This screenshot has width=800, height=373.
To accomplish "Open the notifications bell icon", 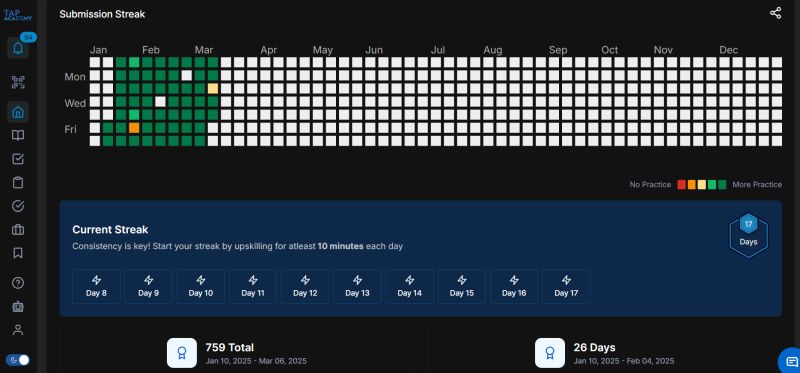I will [18, 48].
